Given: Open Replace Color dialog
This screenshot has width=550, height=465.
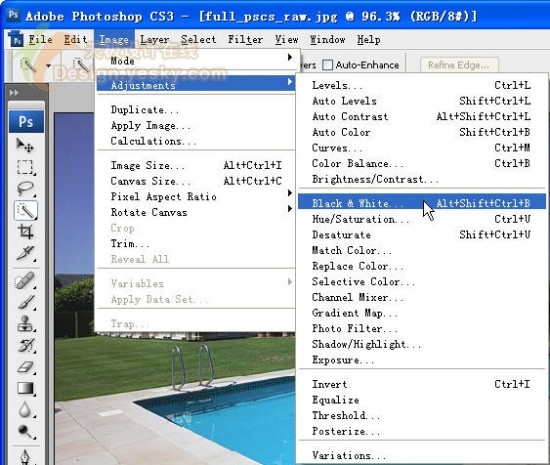Looking at the screenshot, I should 421,266.
